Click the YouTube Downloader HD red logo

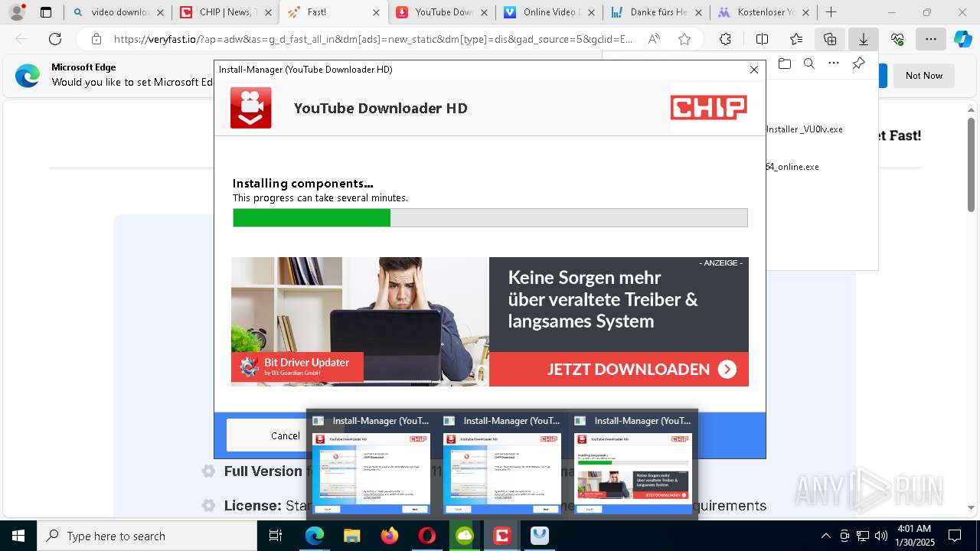[250, 108]
